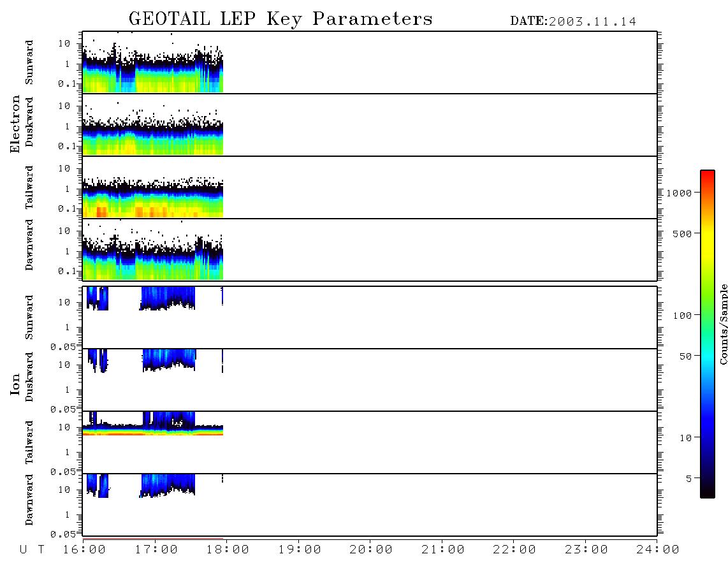Screen dimensions: 728x561
Task: Click the Ion Sunward panel label
Action: (29, 317)
